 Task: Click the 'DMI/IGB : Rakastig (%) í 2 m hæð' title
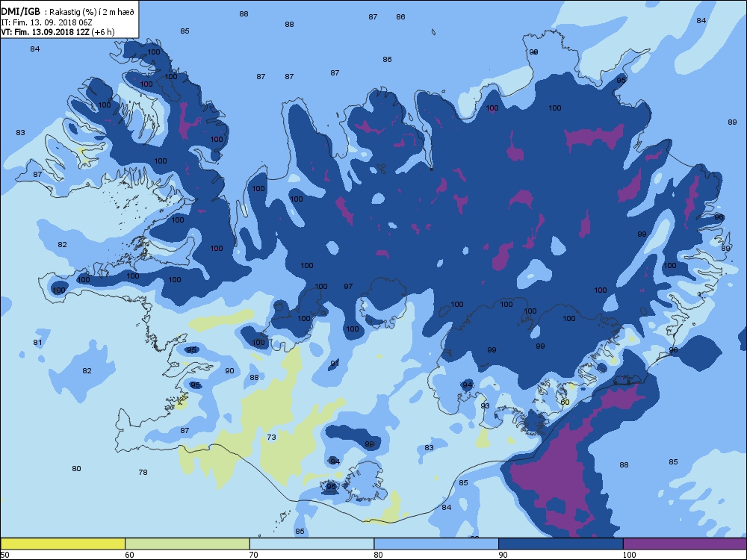pos(69,13)
